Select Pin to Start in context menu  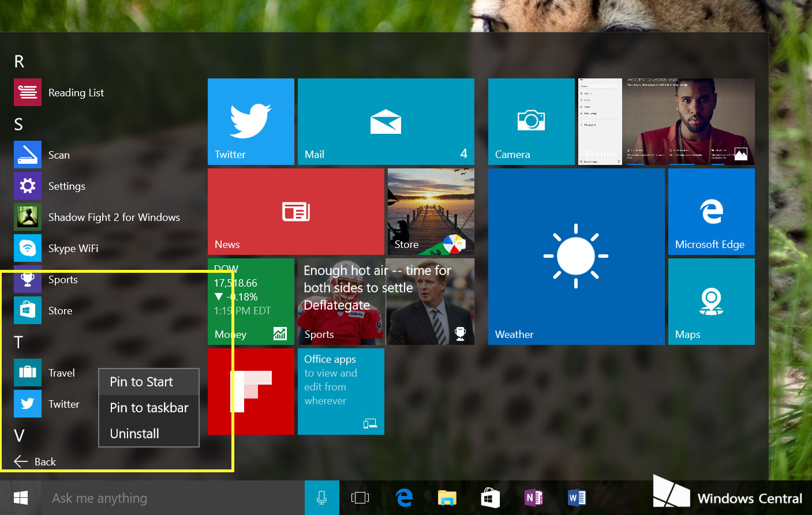pyautogui.click(x=149, y=382)
